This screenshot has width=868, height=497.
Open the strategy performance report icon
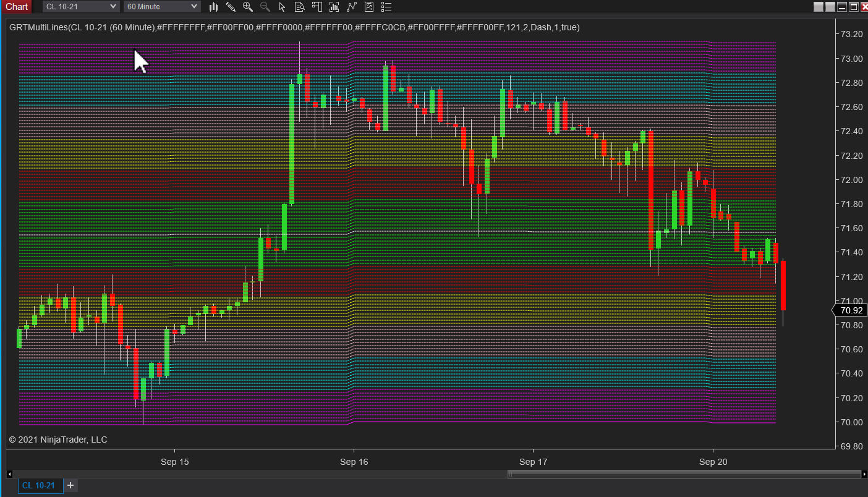pos(369,7)
